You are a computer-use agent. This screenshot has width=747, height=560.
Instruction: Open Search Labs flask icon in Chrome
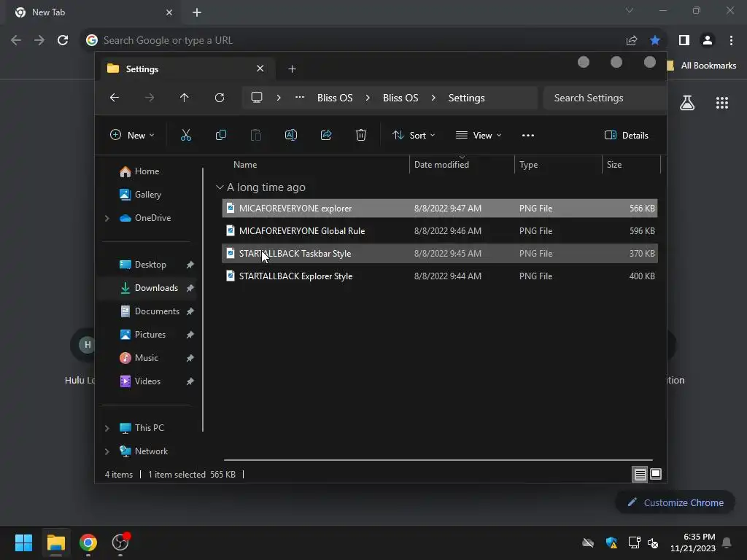[x=687, y=103]
